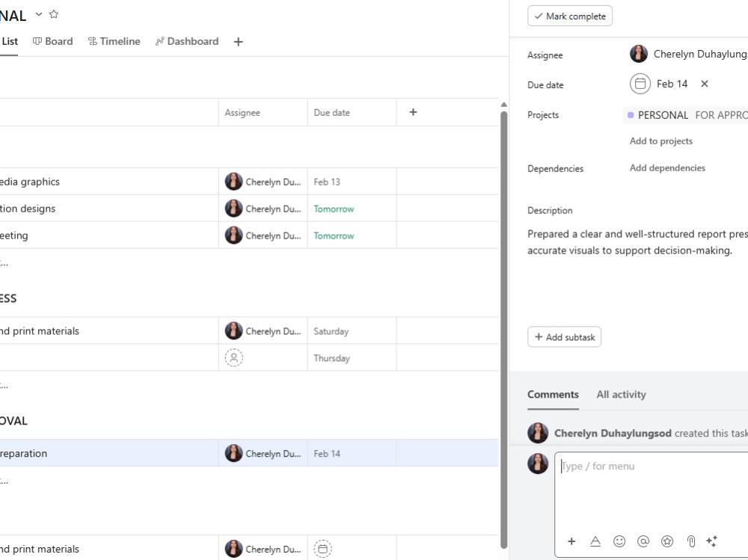This screenshot has width=748, height=560.
Task: Click avatar next to 'created this task' entry
Action: pos(538,433)
